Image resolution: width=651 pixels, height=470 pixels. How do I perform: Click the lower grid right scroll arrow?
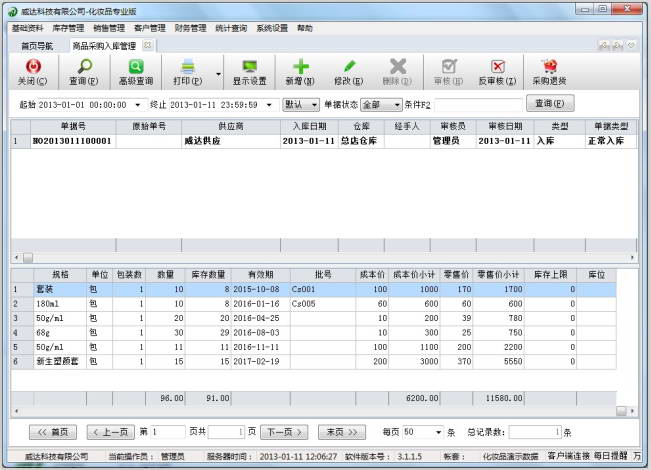632,411
